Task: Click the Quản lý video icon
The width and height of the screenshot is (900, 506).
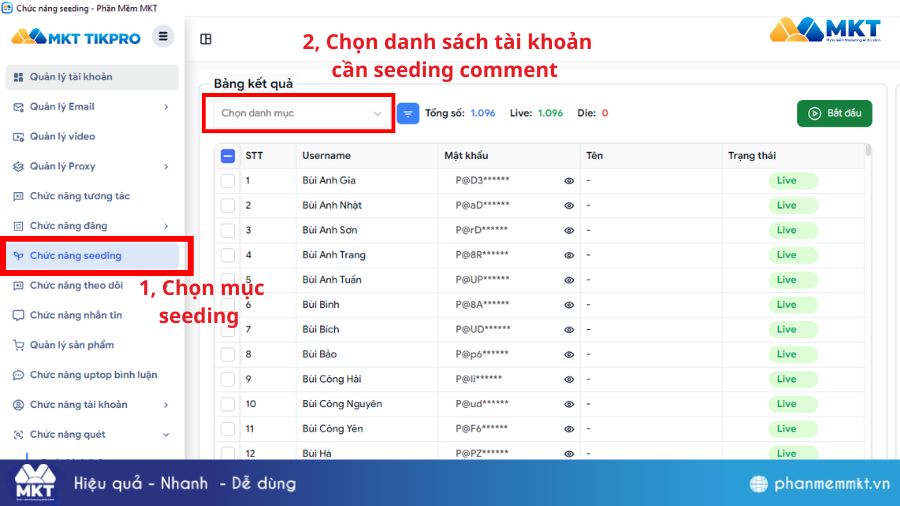Action: pyautogui.click(x=18, y=137)
